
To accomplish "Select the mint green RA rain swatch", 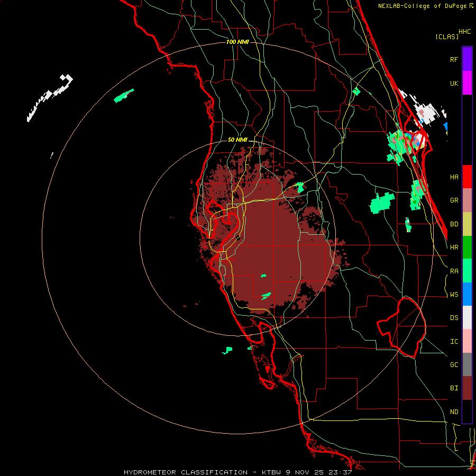I will point(467,271).
